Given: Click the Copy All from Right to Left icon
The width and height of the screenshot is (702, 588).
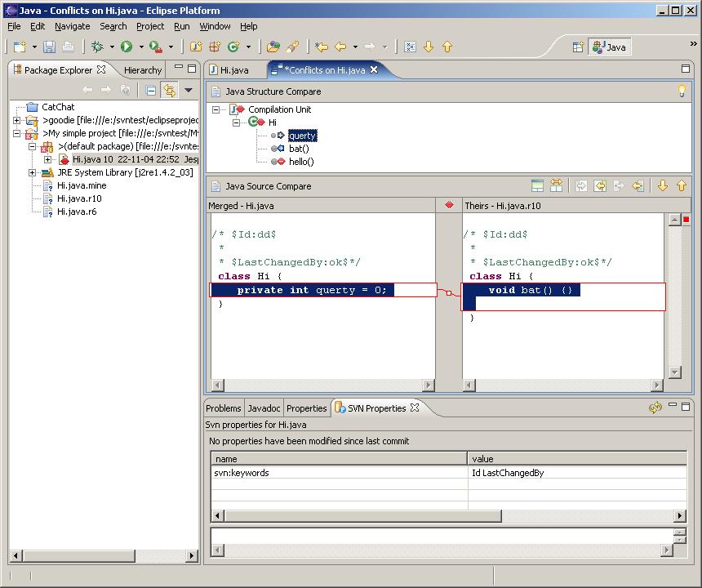Looking at the screenshot, I should [x=600, y=185].
